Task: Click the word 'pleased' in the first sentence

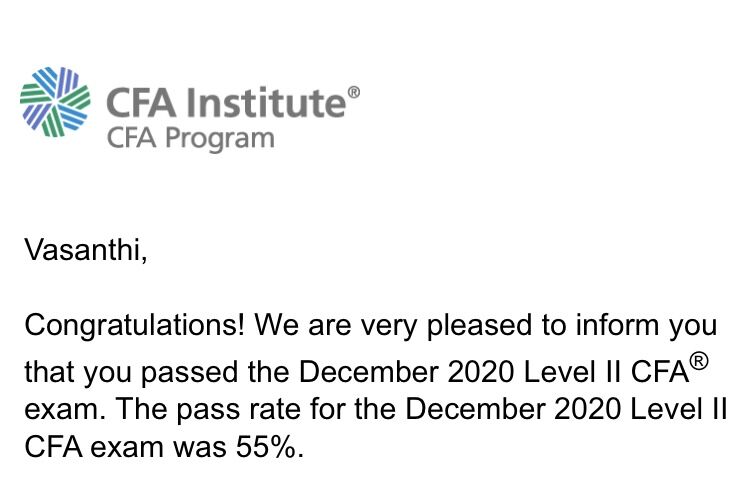Action: (479, 325)
